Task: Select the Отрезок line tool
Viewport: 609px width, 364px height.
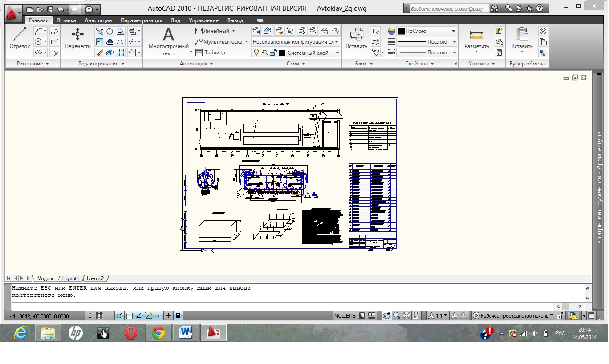Action: 20,38
